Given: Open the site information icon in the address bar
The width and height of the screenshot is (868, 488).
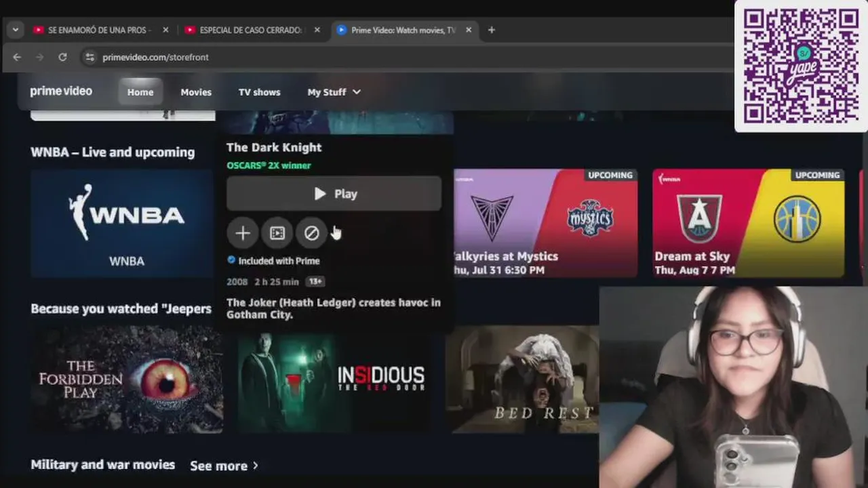Looking at the screenshot, I should click(90, 58).
